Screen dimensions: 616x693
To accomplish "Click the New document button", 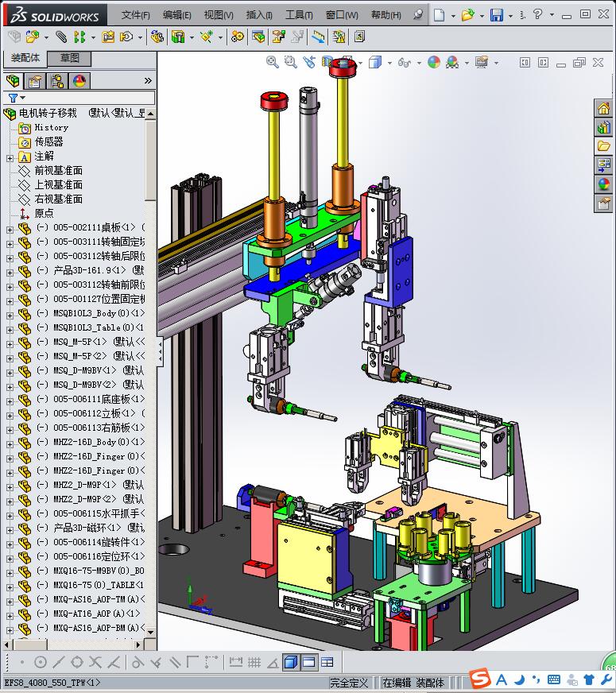I will [x=439, y=15].
